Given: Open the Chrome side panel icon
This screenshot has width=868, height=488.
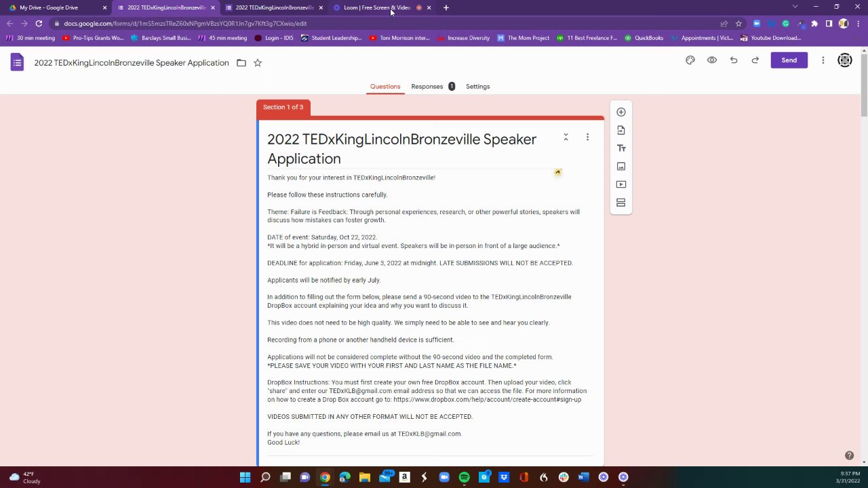Looking at the screenshot, I should (829, 24).
